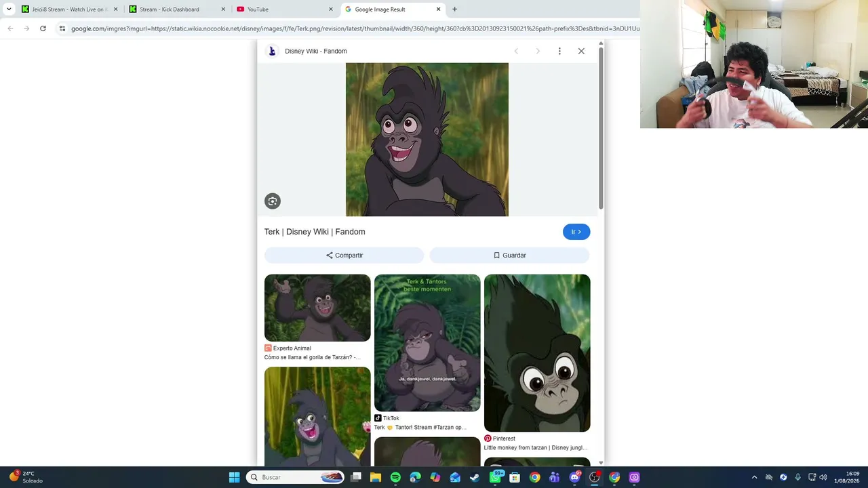The image size is (868, 488).
Task: Click the OneDrive cloud tray icon
Action: (x=769, y=477)
